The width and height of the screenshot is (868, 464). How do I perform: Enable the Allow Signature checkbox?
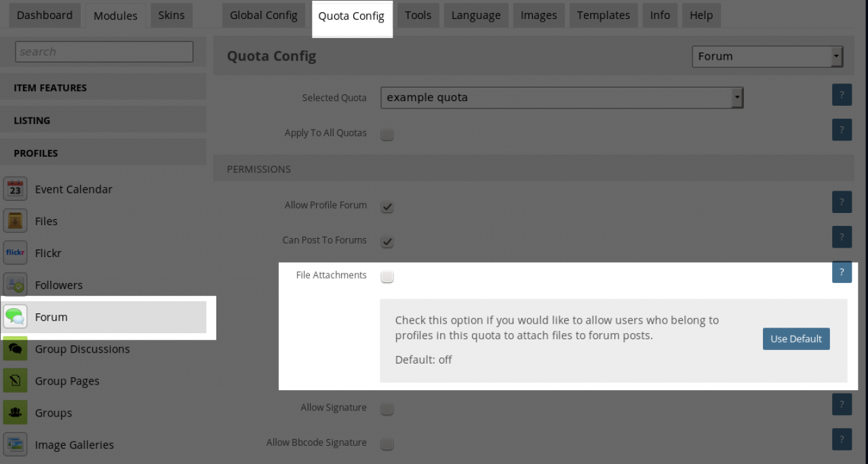point(387,409)
